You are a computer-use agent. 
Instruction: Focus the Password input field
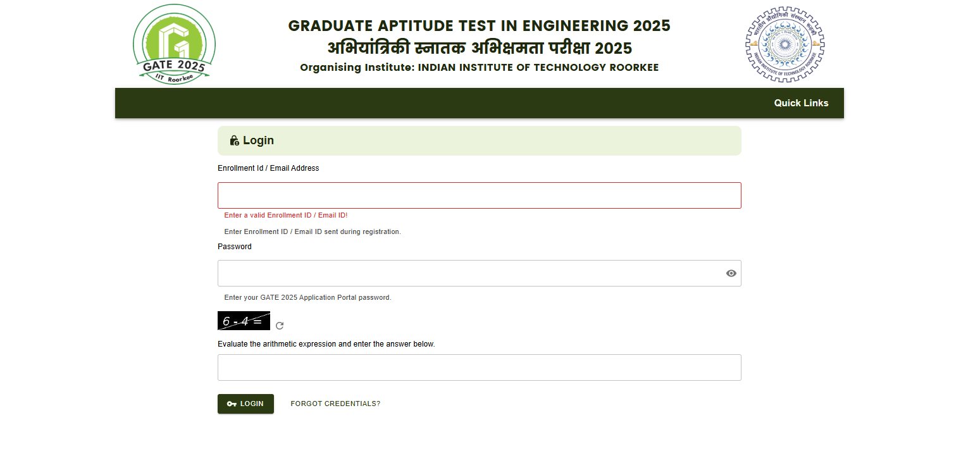pos(480,273)
